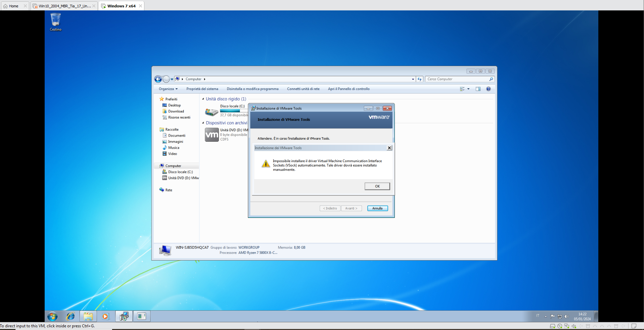644x330 pixels.
Task: Toggle the preview pane icon
Action: [478, 89]
